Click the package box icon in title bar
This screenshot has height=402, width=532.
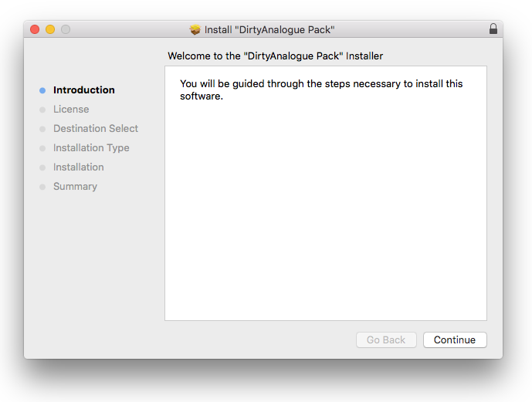tap(195, 29)
